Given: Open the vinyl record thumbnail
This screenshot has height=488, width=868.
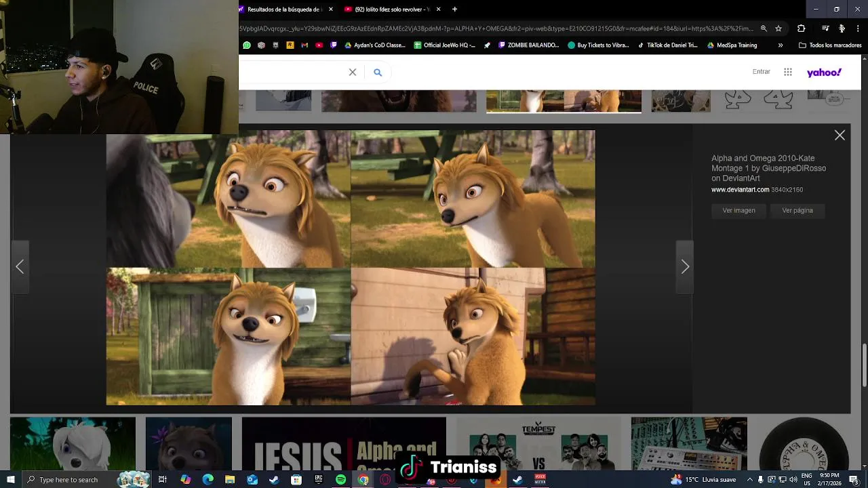Looking at the screenshot, I should pyautogui.click(x=804, y=444).
